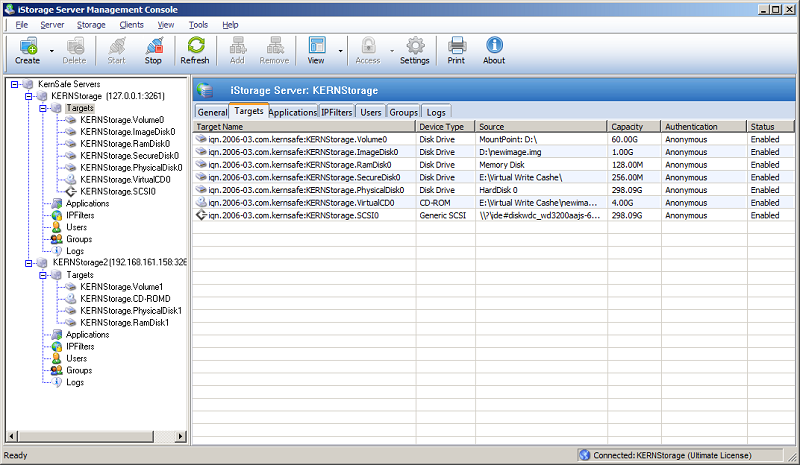
Task: Open the Tools menu
Action: [198, 25]
